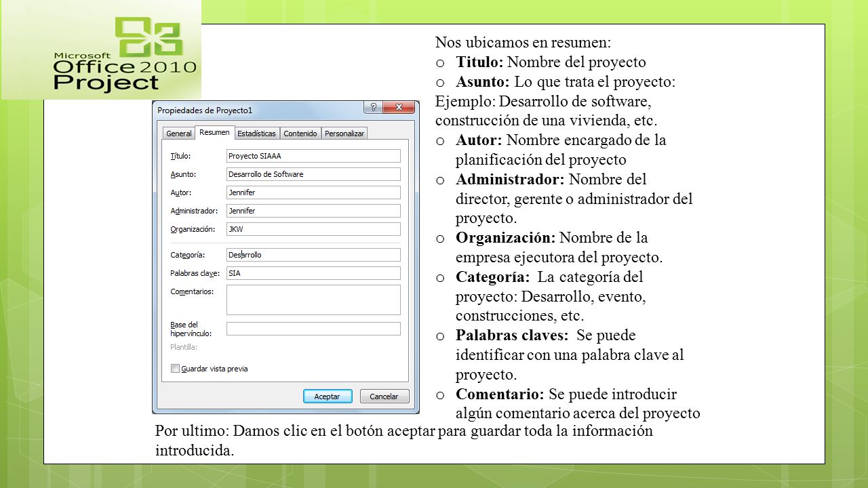The height and width of the screenshot is (488, 868).
Task: Click the Título field with Proyecto SIAAA
Action: point(313,156)
